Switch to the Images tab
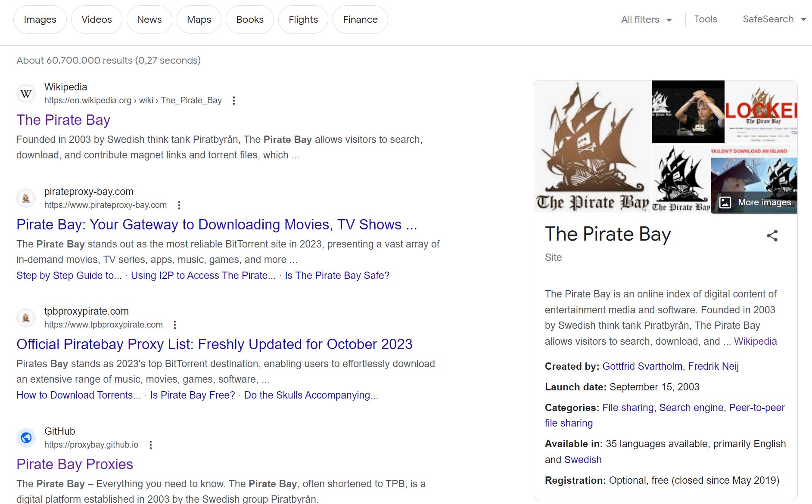The image size is (812, 504). (40, 19)
